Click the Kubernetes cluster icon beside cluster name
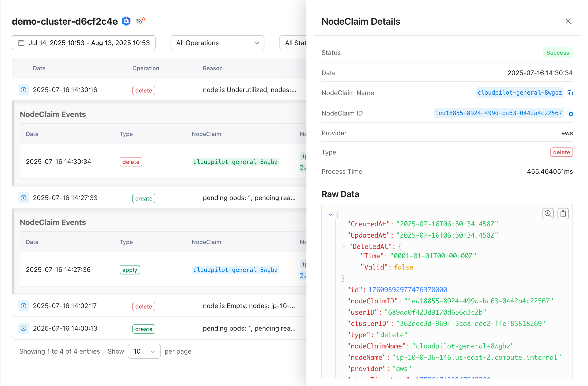The height and width of the screenshot is (386, 588). (x=126, y=21)
